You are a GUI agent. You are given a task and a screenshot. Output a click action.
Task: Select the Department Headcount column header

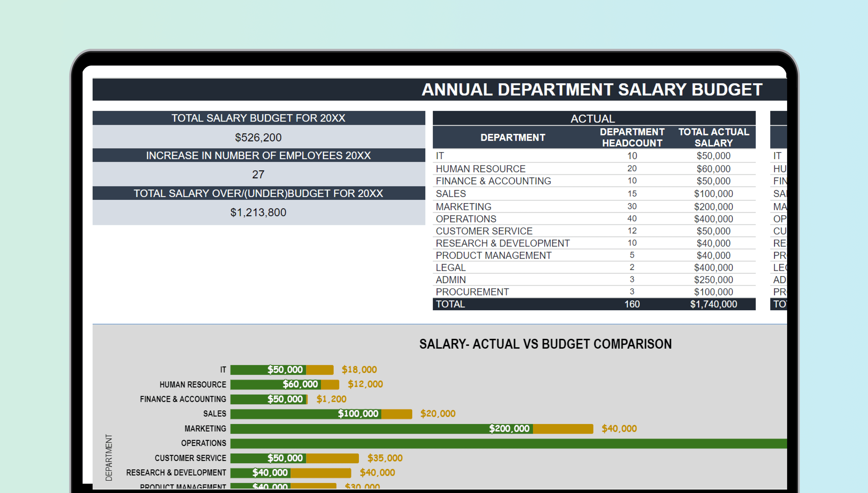632,138
